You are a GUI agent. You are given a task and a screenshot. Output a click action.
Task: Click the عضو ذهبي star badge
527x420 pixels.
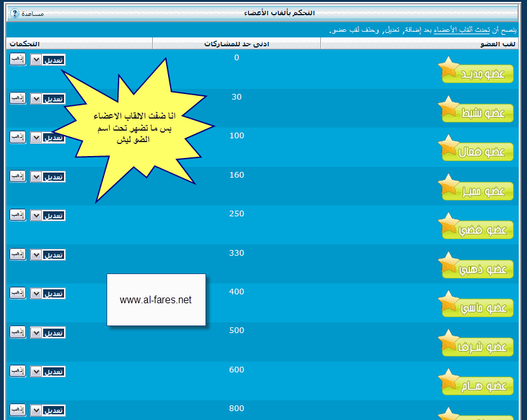coord(477,266)
